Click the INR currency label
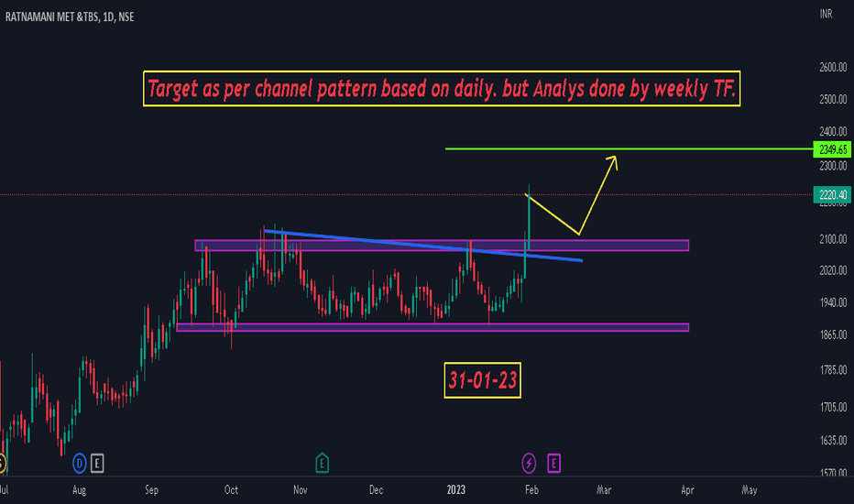This screenshot has height=504, width=854. [x=827, y=14]
